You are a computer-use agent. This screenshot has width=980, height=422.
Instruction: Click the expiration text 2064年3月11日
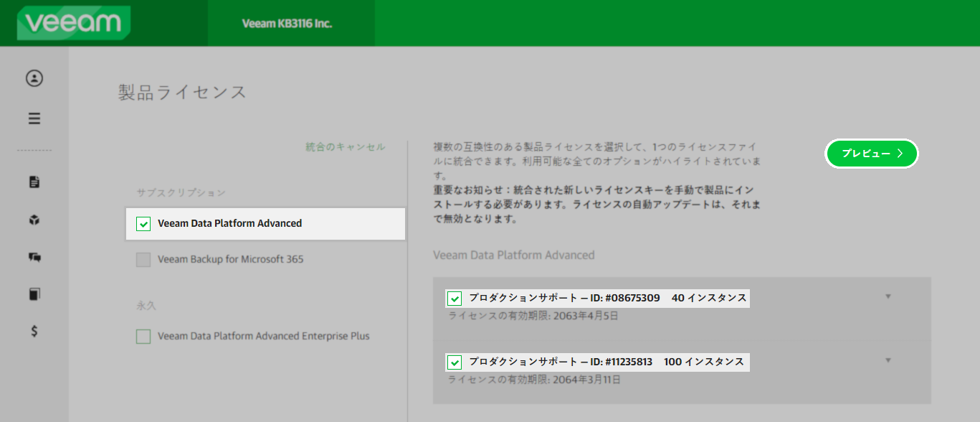586,380
